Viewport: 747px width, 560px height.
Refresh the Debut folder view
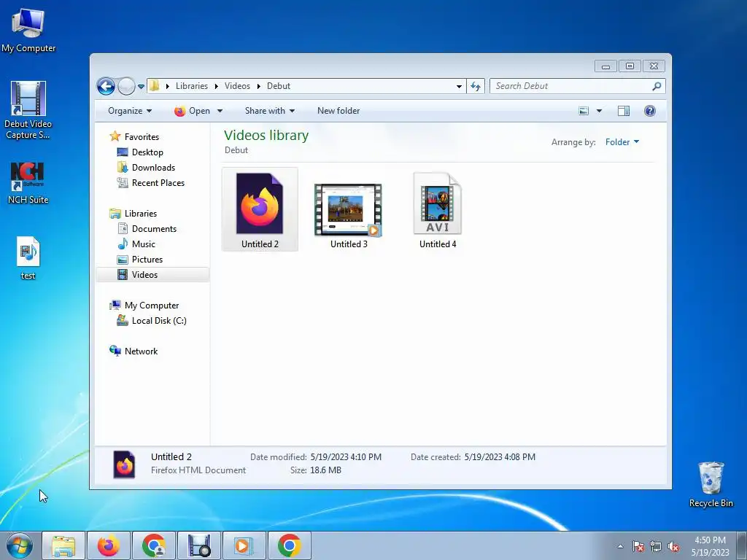coord(476,86)
